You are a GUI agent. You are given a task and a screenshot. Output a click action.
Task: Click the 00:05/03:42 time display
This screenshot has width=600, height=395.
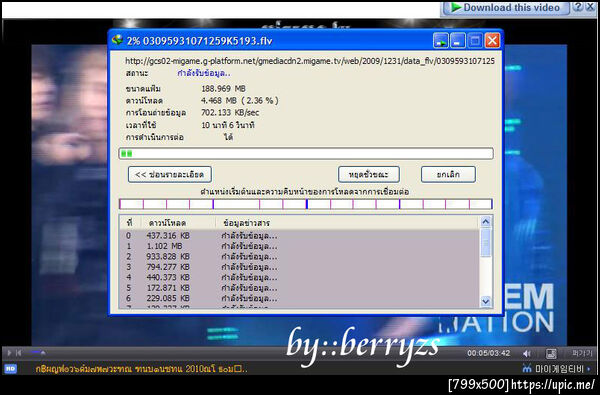[488, 353]
